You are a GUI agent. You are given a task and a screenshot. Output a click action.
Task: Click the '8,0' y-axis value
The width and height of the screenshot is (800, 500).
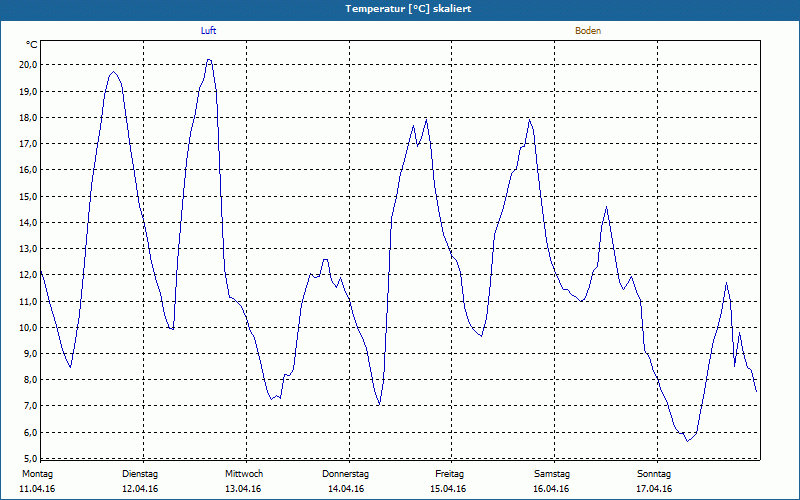click(30, 380)
